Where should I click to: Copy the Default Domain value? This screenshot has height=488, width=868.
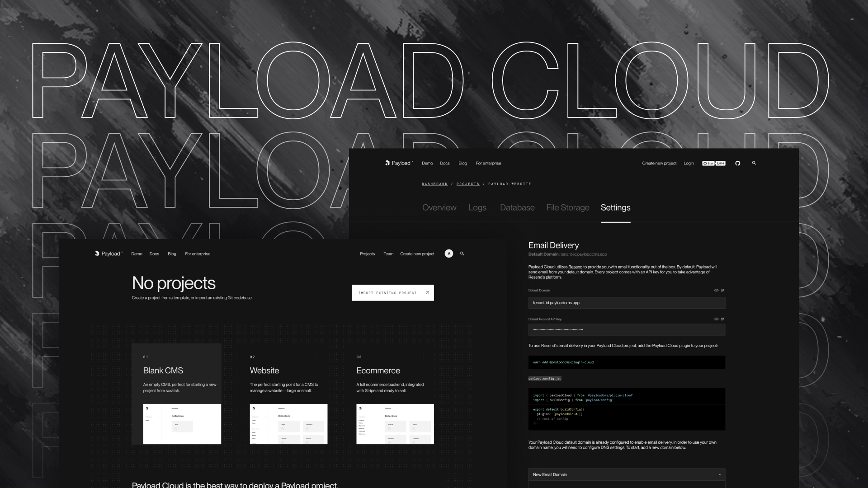(722, 290)
